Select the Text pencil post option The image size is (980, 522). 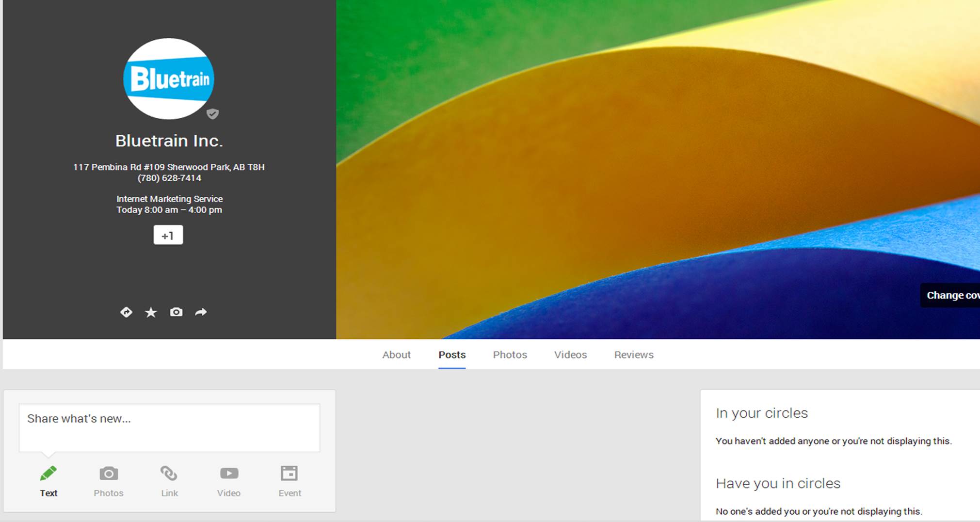point(48,482)
